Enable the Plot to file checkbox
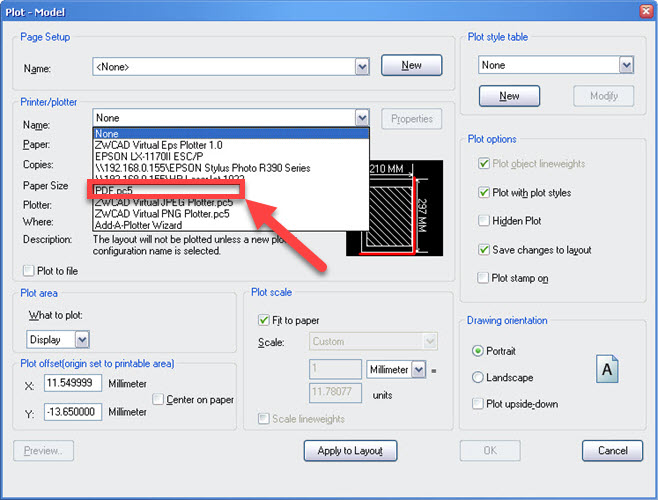 (28, 271)
